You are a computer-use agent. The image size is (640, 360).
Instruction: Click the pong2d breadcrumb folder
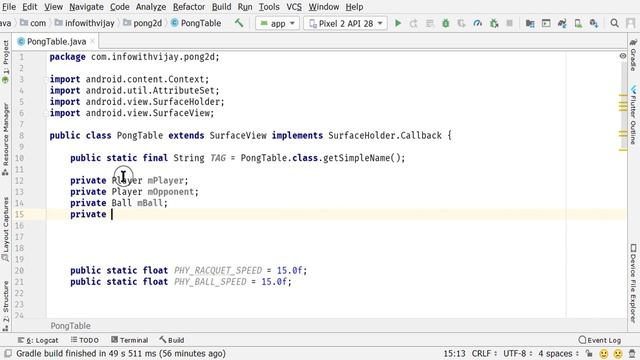pos(143,23)
